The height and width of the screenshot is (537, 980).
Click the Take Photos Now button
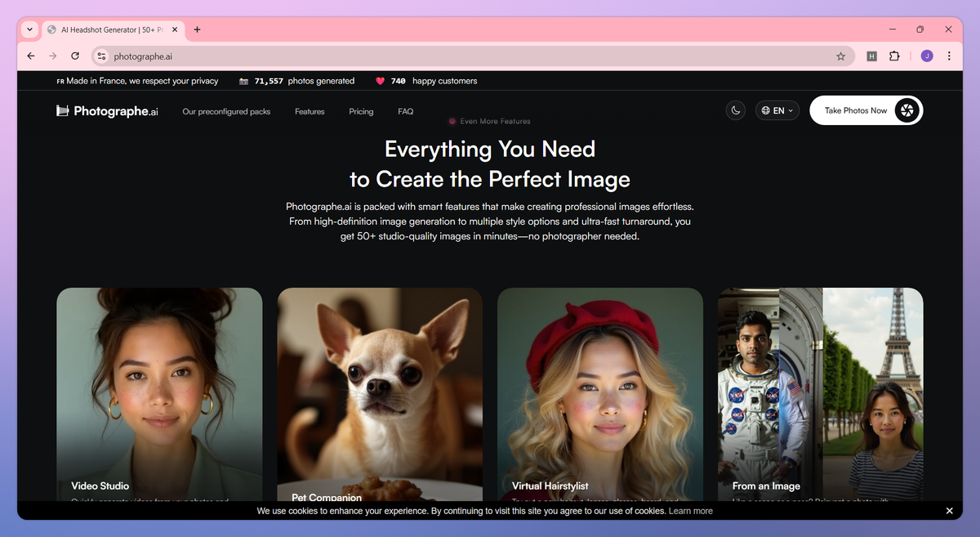(x=866, y=110)
